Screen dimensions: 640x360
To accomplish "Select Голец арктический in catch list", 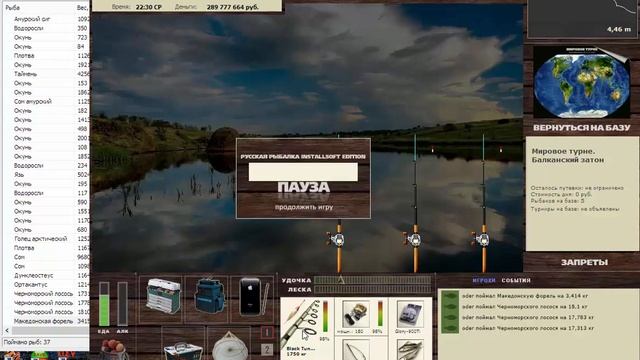I will 40,239.
